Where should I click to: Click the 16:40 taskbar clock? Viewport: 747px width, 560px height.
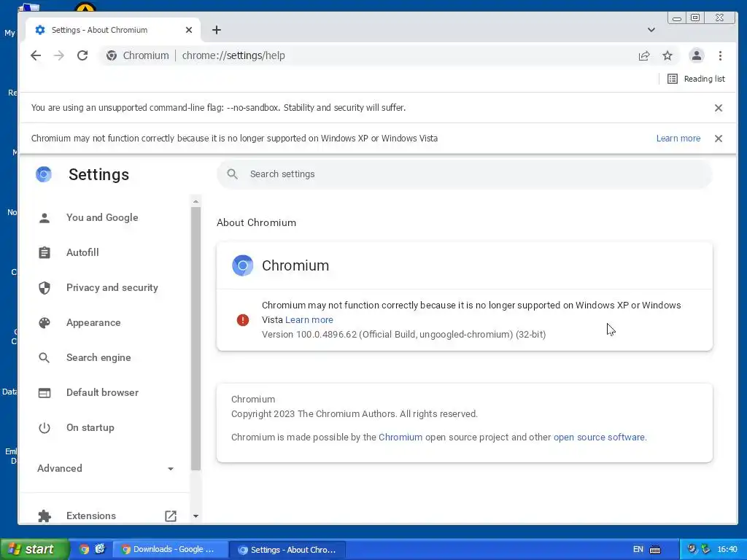(727, 550)
